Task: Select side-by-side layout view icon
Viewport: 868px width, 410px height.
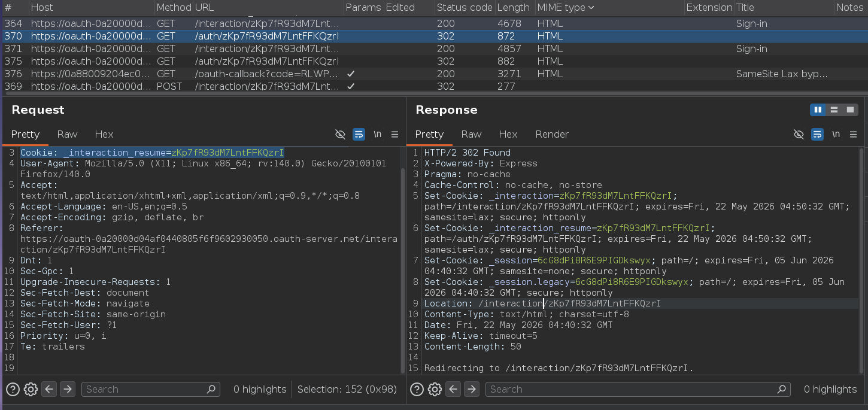Action: click(817, 110)
